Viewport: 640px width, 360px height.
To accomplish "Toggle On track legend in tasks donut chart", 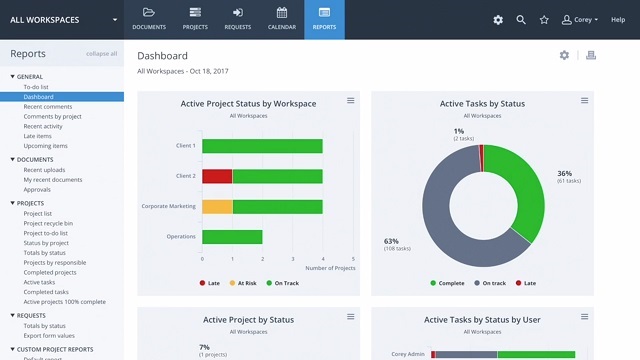I will [490, 283].
